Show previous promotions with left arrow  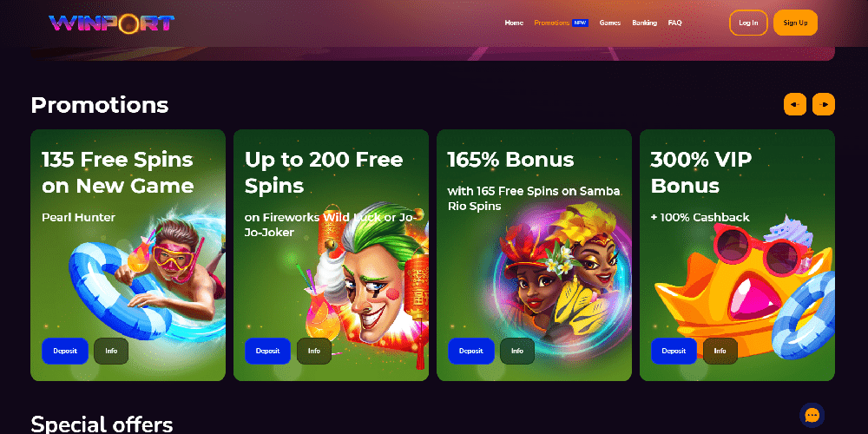click(795, 104)
